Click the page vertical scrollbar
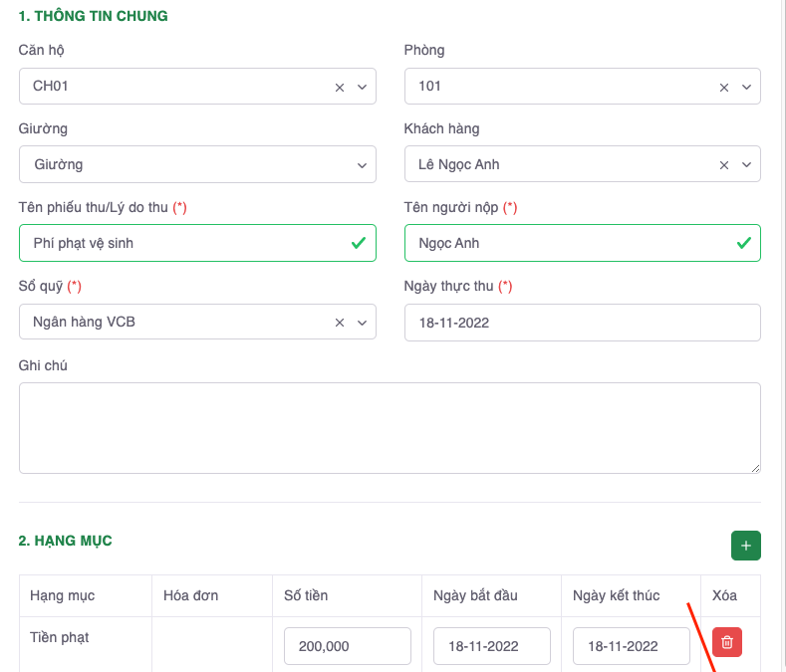This screenshot has width=786, height=672. point(782,299)
